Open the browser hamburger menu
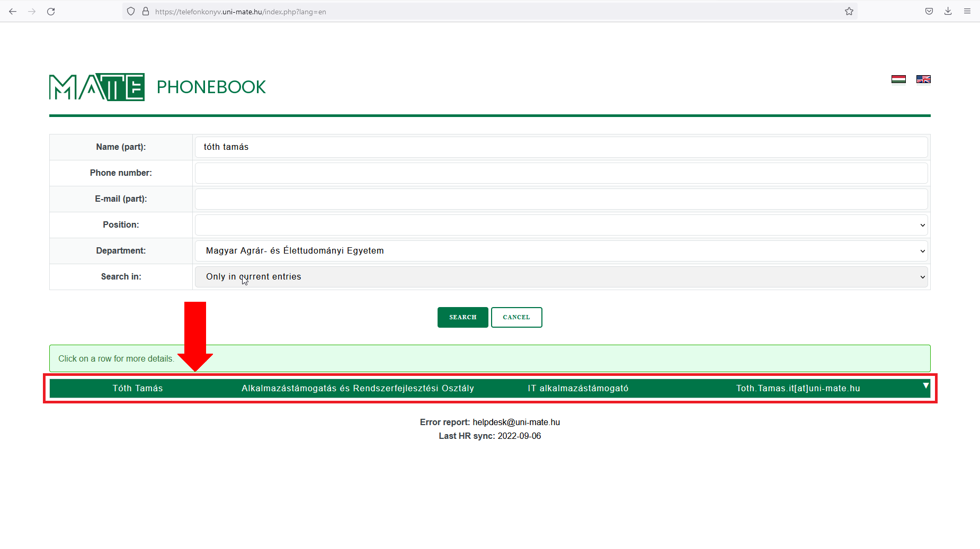Screen dimensions: 980x549 click(967, 11)
